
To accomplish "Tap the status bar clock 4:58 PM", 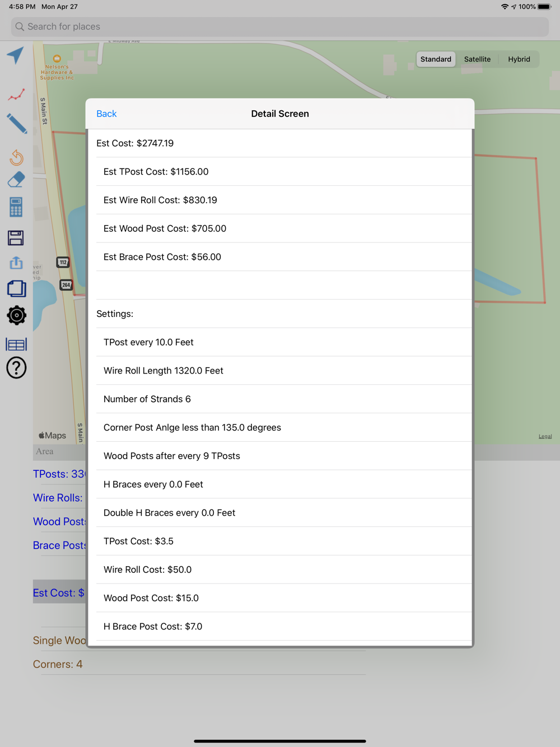I will [22, 7].
